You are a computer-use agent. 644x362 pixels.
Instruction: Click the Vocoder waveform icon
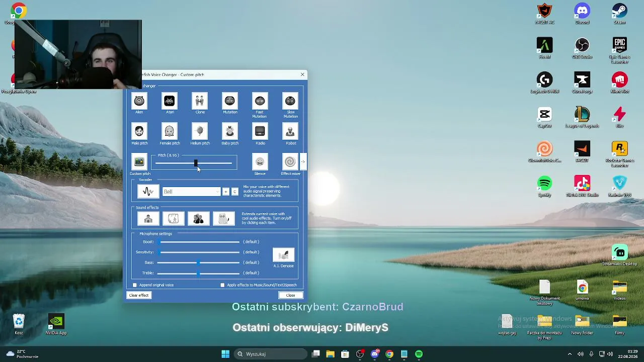tap(148, 192)
